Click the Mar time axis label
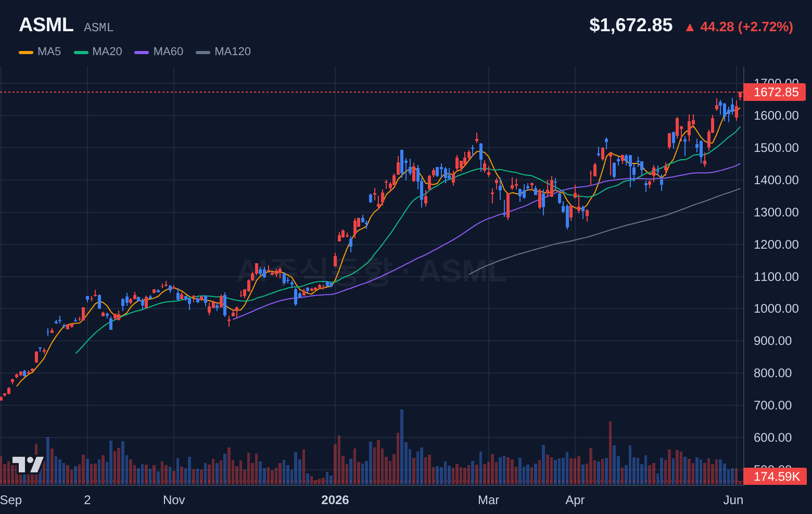This screenshot has width=812, height=514. (x=488, y=500)
